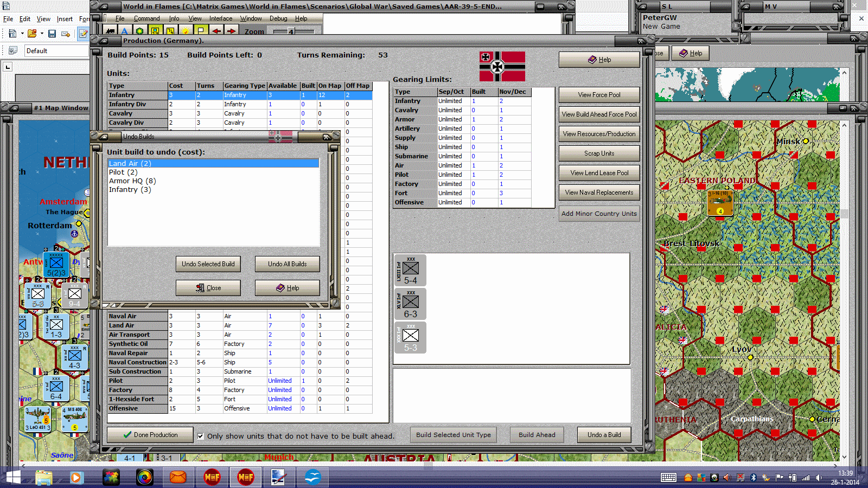The width and height of the screenshot is (868, 488).
Task: Click the right map window vertical scrollbar
Action: pos(844,290)
